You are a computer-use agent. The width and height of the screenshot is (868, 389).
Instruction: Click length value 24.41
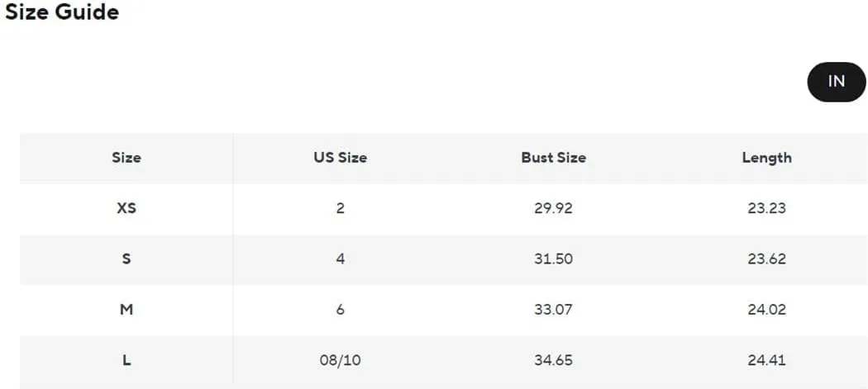click(766, 361)
